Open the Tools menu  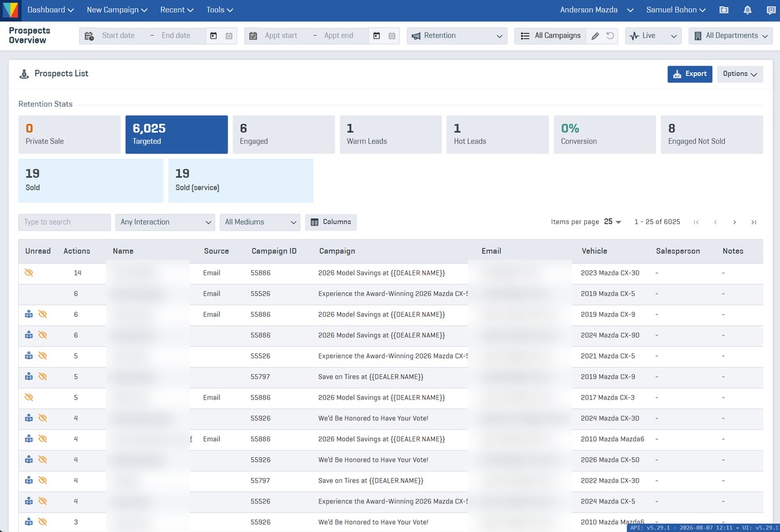220,10
